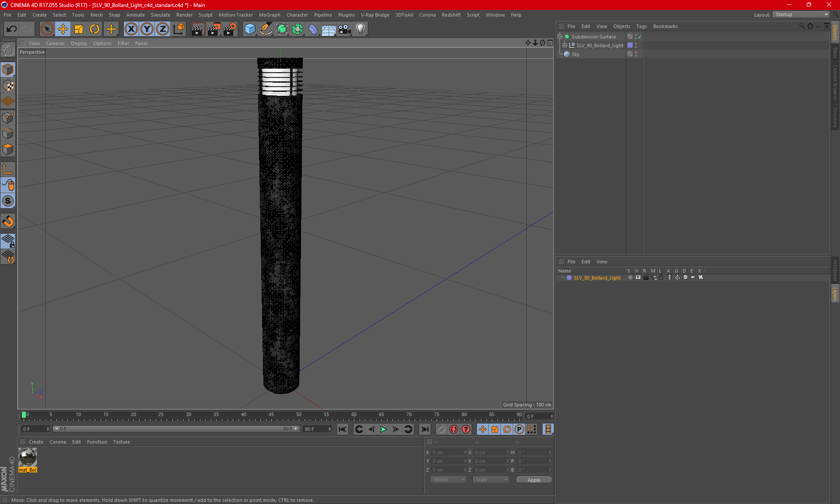Click the Scale tool icon

[79, 29]
